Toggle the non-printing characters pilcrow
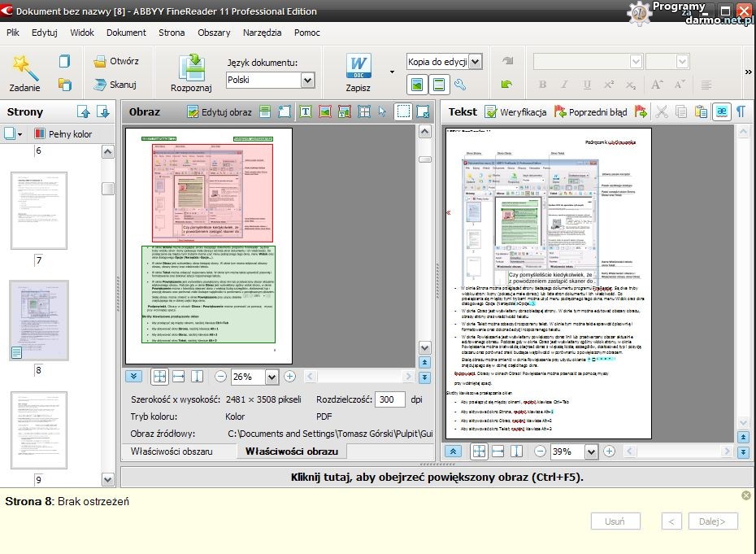The height and width of the screenshot is (554, 756). coord(741,112)
